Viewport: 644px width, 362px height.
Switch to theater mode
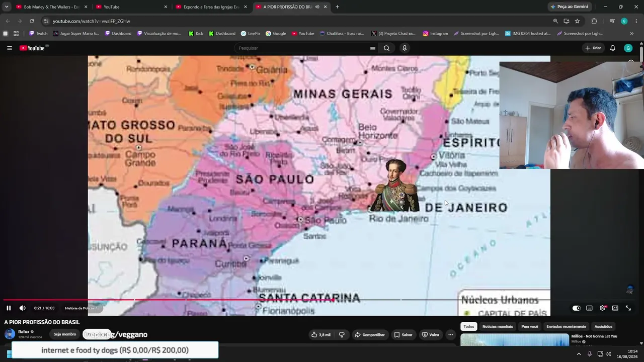click(615, 308)
